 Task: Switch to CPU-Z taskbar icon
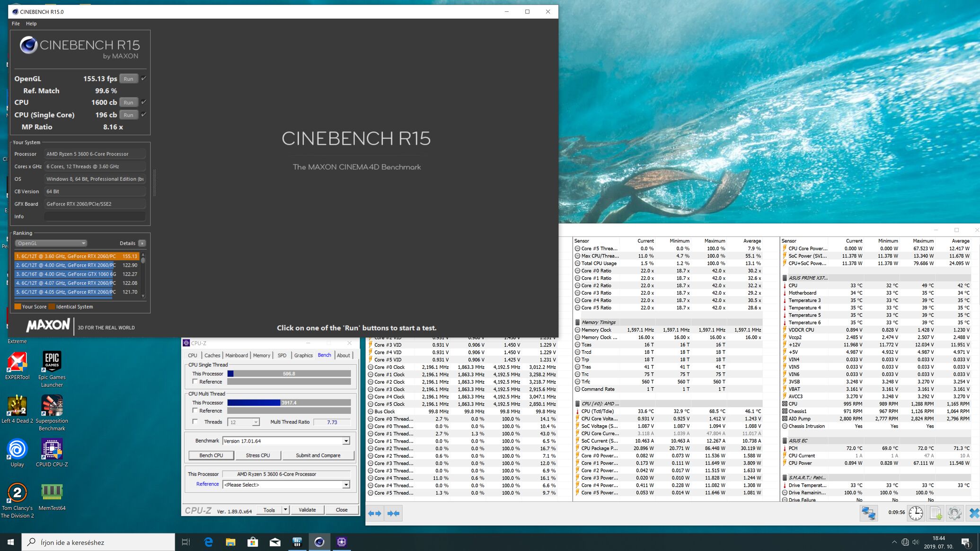point(342,542)
